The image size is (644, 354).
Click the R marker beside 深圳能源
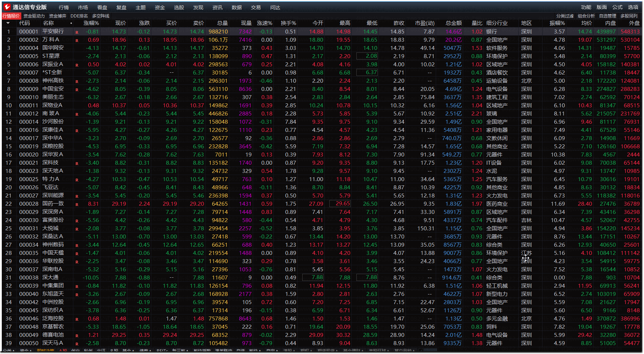(77, 196)
